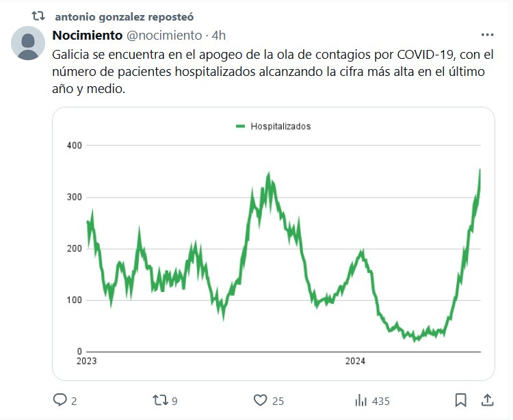Click the 25 likes count
The height and width of the screenshot is (420, 513).
[x=277, y=401]
